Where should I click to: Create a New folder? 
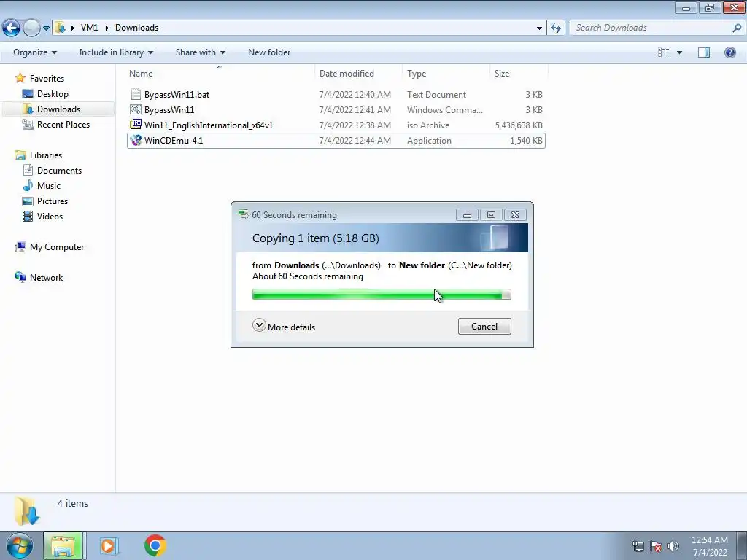[x=269, y=52]
